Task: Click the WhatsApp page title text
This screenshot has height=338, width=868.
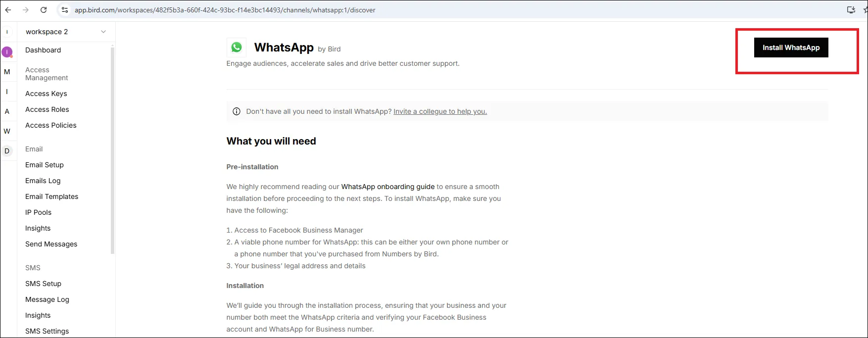Action: pos(284,47)
